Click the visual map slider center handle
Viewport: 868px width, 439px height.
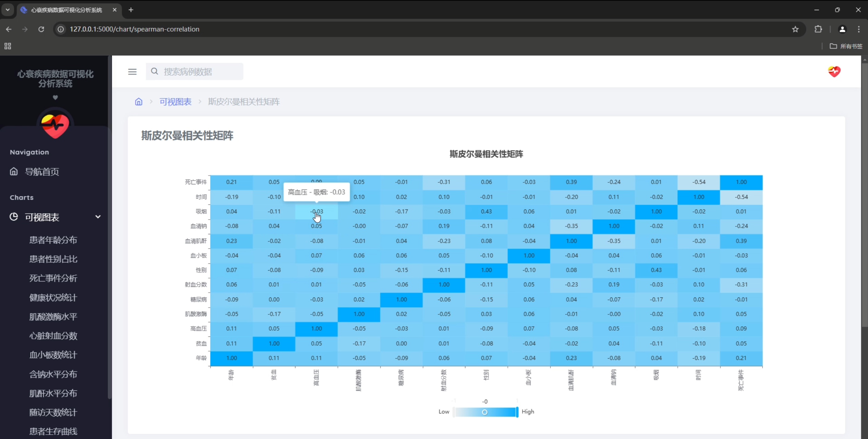tap(485, 412)
